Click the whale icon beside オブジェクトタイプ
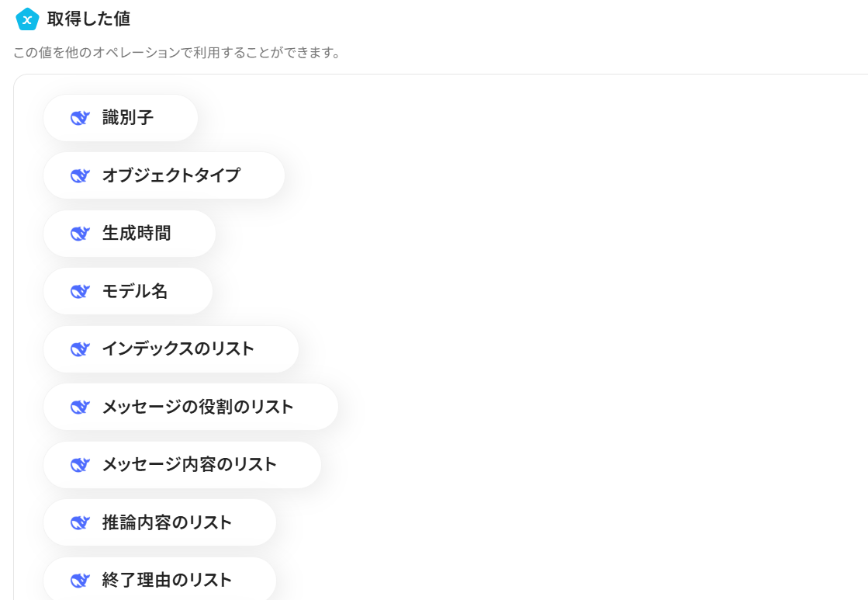The image size is (868, 600). (x=81, y=175)
